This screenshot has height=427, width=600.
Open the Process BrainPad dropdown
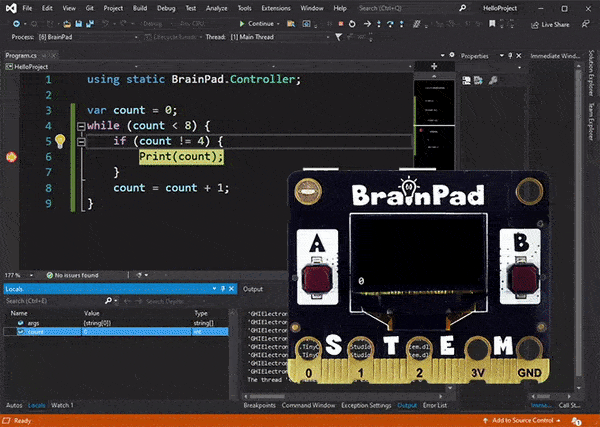tap(88, 37)
